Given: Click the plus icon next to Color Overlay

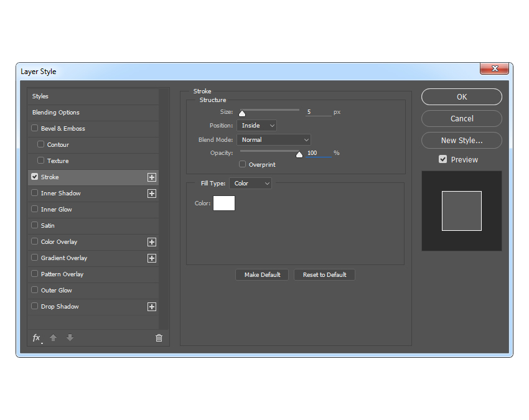Looking at the screenshot, I should (x=151, y=242).
